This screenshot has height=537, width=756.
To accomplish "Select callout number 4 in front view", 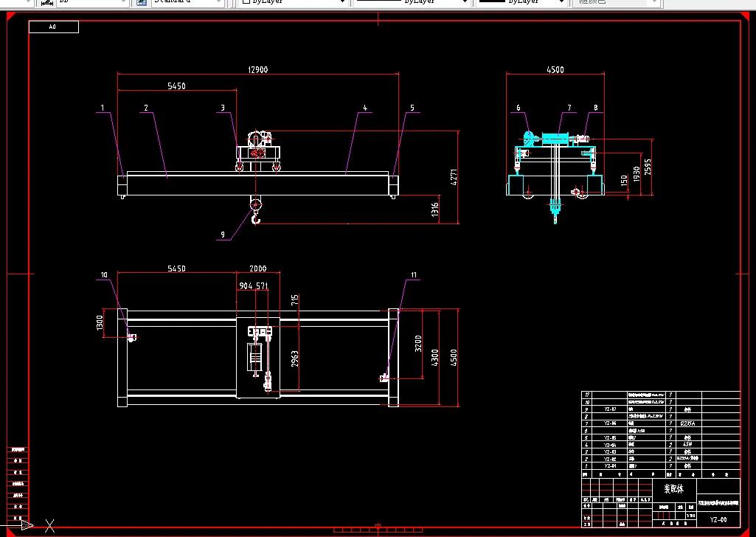I will pos(365,108).
